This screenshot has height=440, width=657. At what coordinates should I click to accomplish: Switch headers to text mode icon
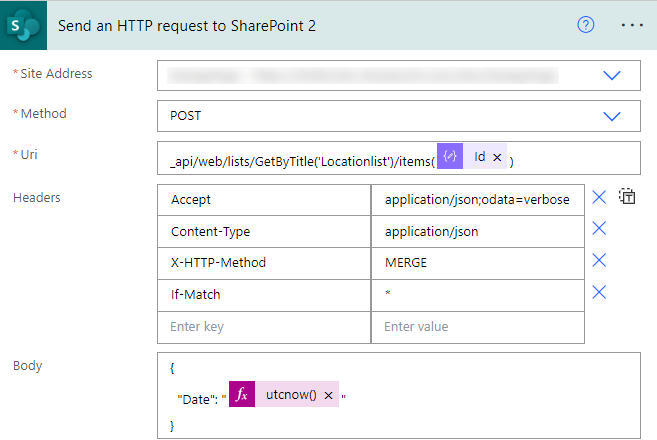coord(627,197)
